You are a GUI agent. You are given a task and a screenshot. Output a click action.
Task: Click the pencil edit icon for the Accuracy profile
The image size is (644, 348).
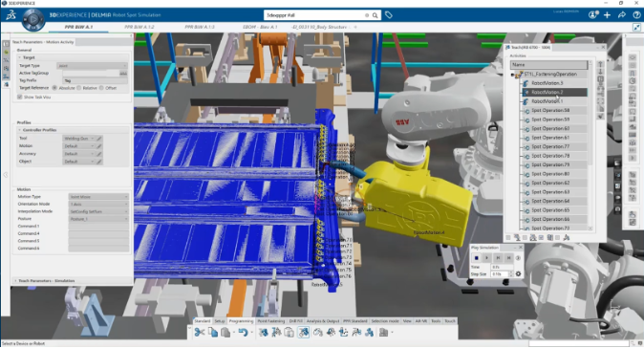click(99, 154)
